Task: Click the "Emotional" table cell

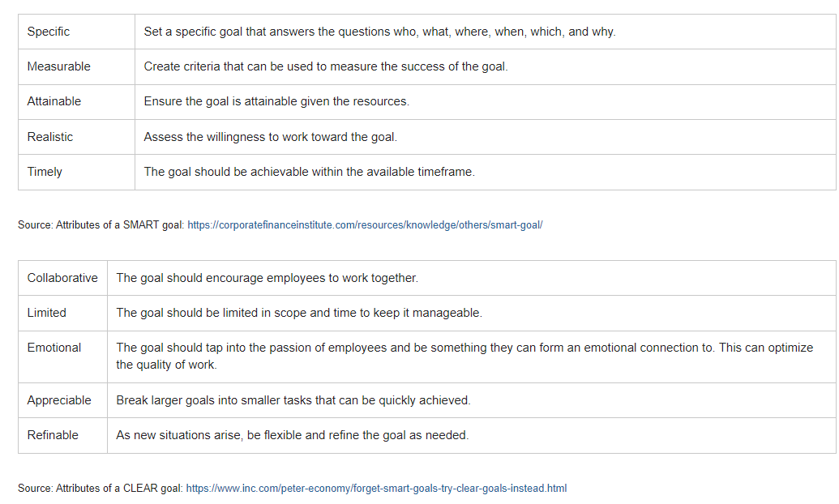Action: click(54, 348)
